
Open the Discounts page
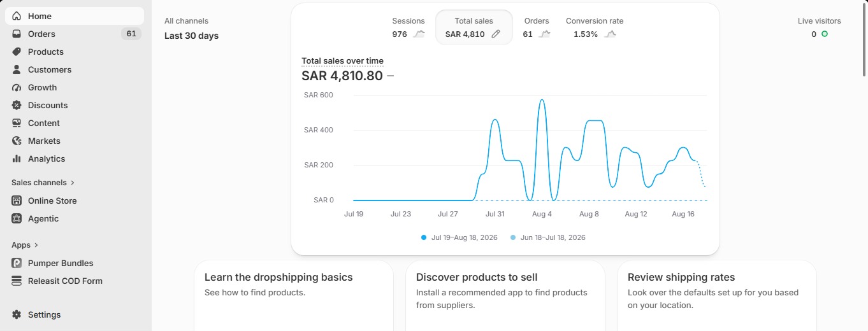coord(75,105)
